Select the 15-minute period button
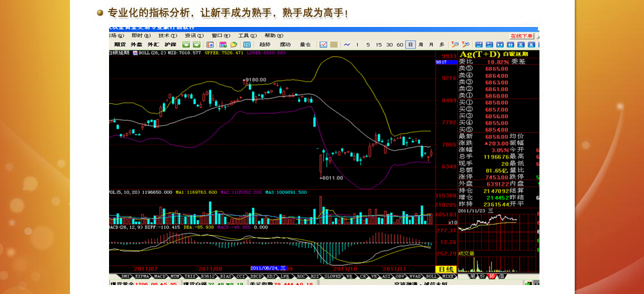The height and width of the screenshot is (294, 644). 378,44
